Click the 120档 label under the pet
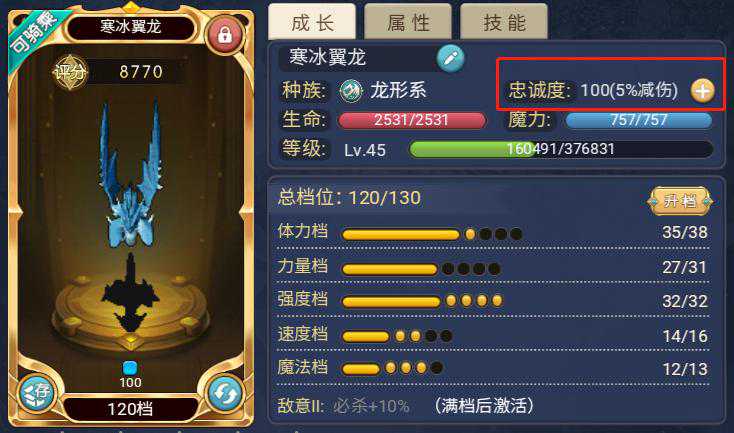Image resolution: width=734 pixels, height=433 pixels. pyautogui.click(x=130, y=409)
